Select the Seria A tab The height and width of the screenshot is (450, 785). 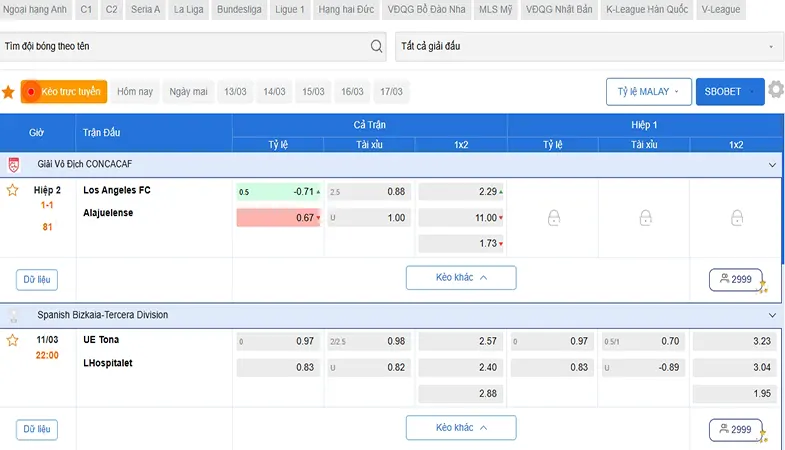point(146,10)
